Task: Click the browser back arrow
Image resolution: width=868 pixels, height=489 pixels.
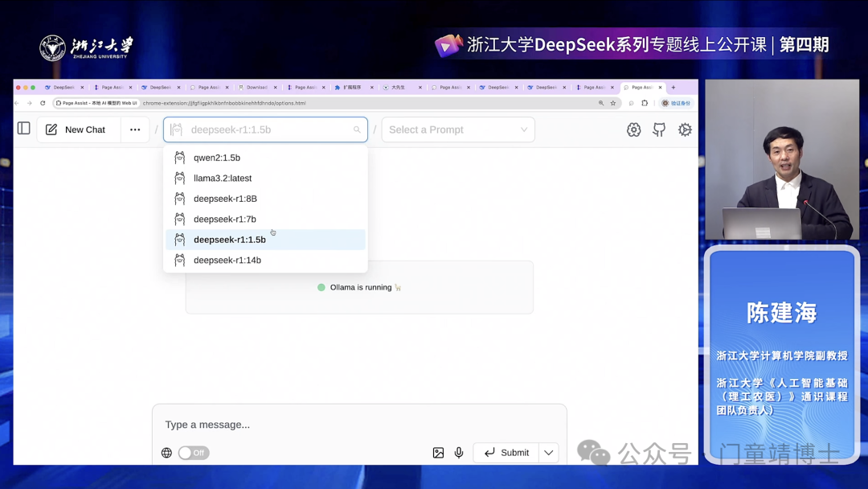Action: point(17,103)
